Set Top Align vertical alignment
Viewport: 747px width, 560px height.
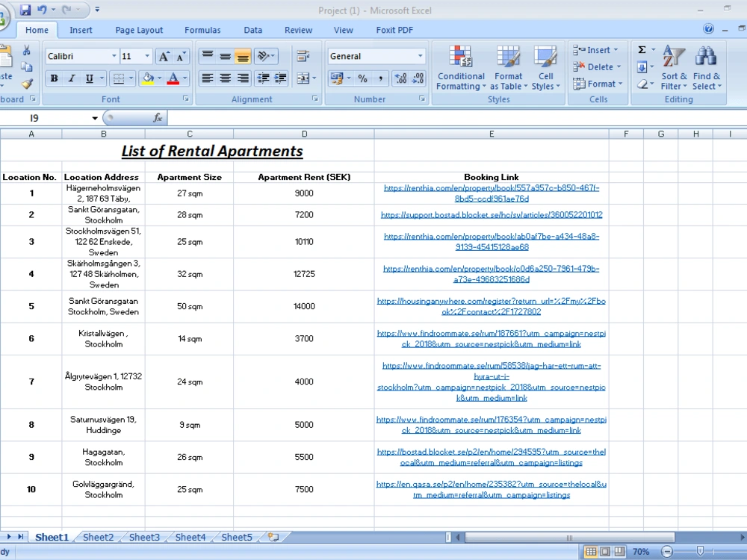[207, 57]
